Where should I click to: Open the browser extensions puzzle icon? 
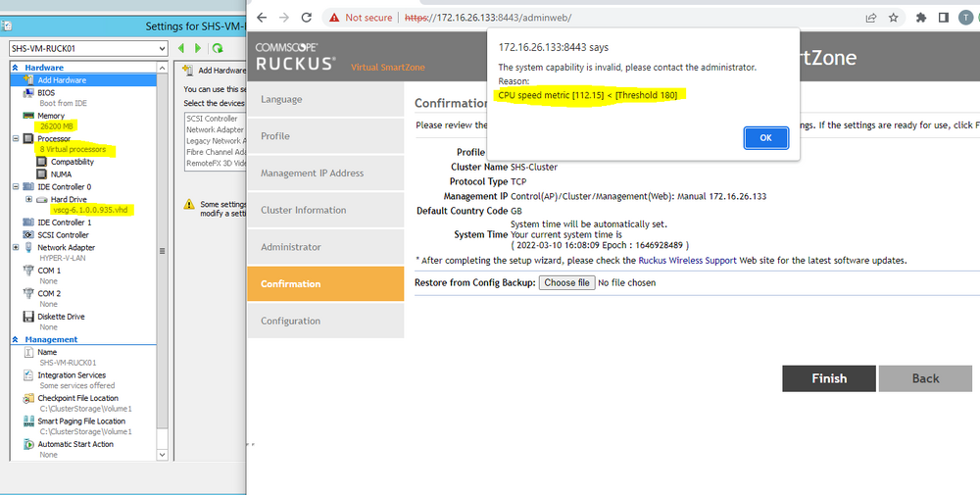(921, 18)
